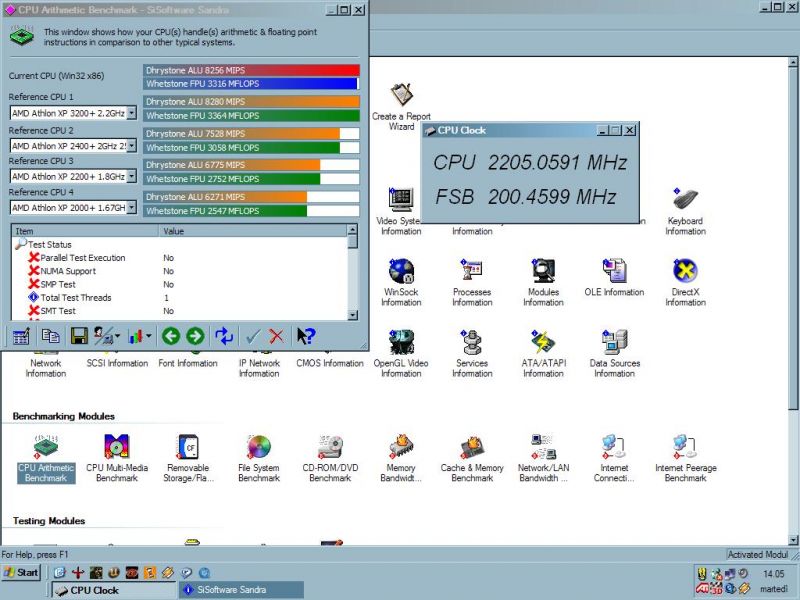The height and width of the screenshot is (600, 800).
Task: Click Font Information label
Action: [188, 363]
